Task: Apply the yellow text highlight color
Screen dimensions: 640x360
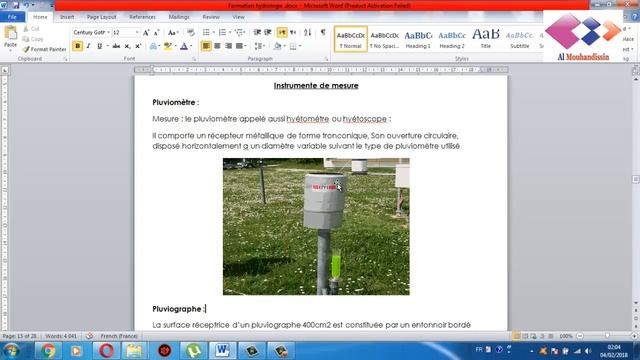Action: (x=167, y=46)
